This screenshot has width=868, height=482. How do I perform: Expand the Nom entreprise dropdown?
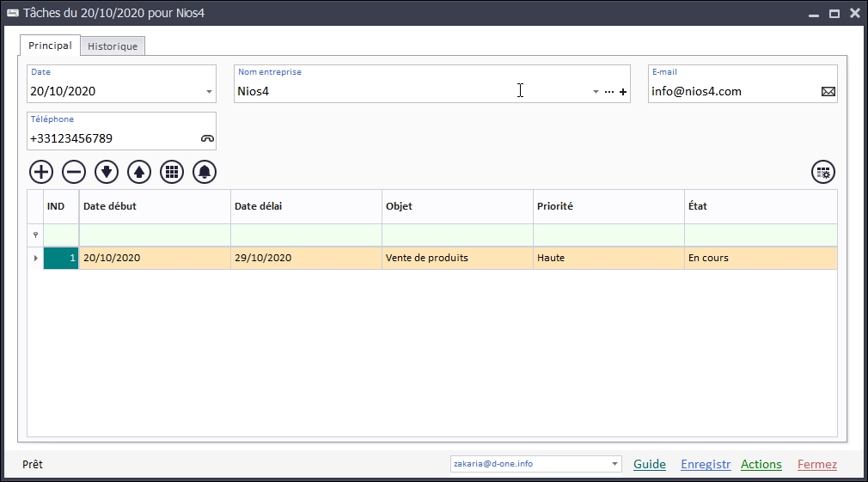[596, 92]
